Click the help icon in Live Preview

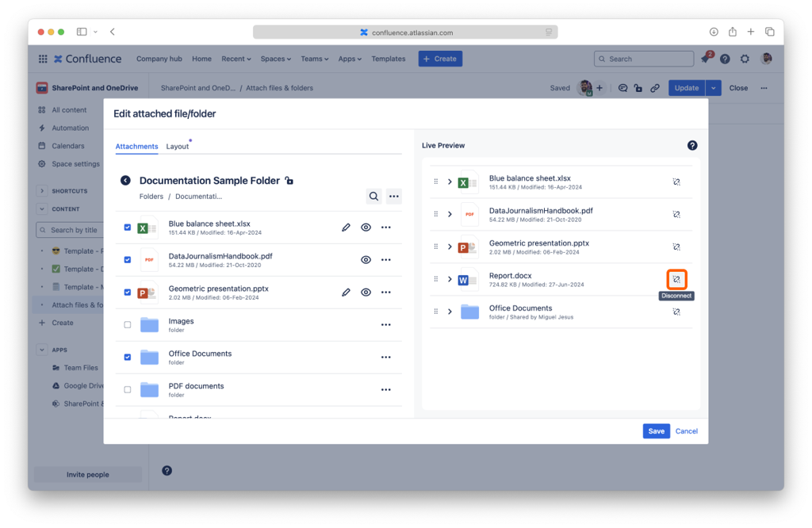(692, 146)
